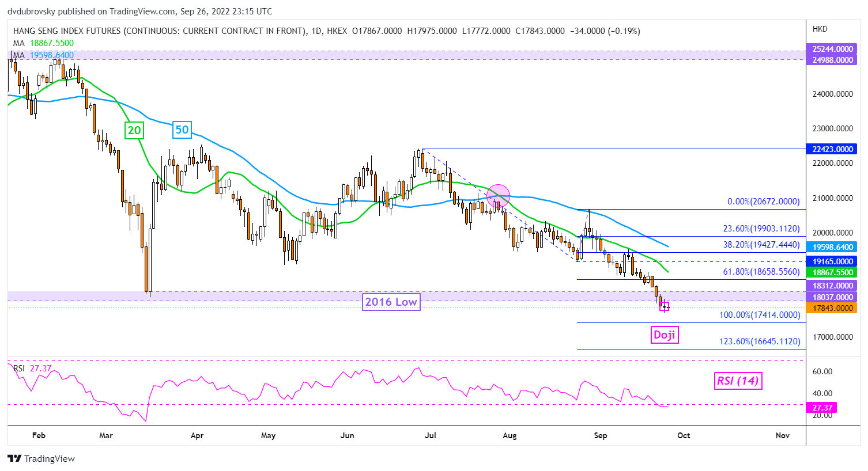Click the 24000.0000 price axis label
868x471 pixels.
(833, 94)
